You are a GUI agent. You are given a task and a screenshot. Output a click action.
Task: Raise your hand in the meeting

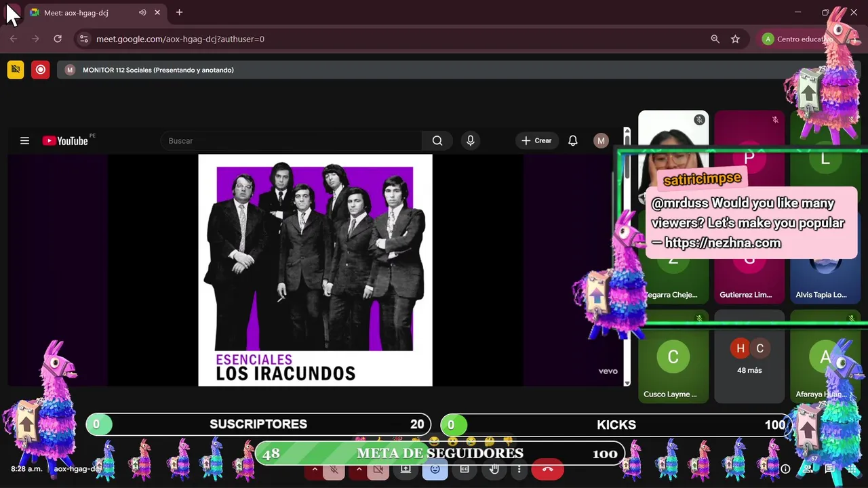pyautogui.click(x=494, y=469)
